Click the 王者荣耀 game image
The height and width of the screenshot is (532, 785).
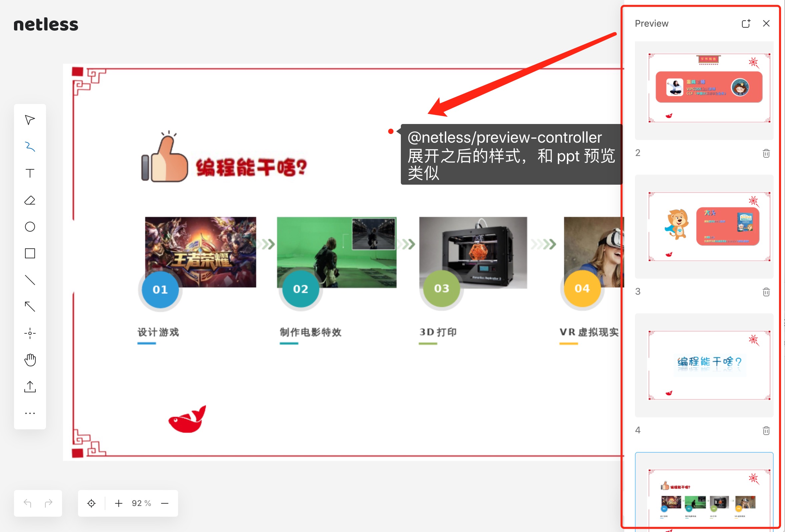201,252
